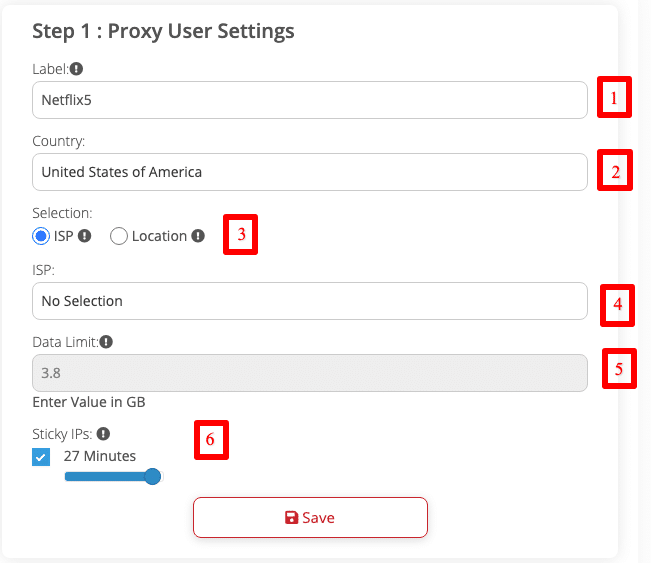Click the red annotation box numbered 1

point(614,98)
